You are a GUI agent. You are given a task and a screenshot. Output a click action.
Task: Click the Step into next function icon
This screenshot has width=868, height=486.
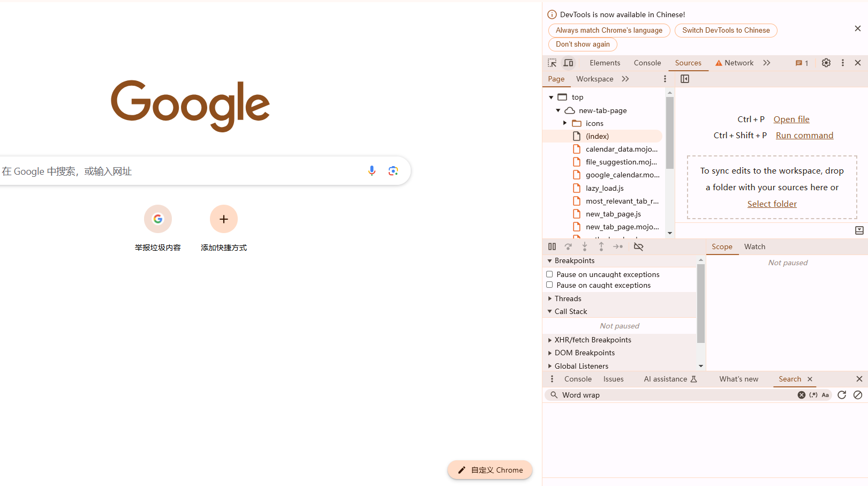[x=585, y=246]
